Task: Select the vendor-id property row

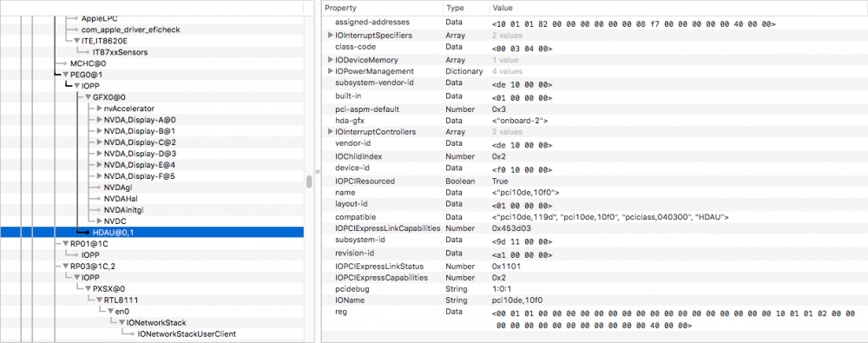Action: (x=595, y=144)
